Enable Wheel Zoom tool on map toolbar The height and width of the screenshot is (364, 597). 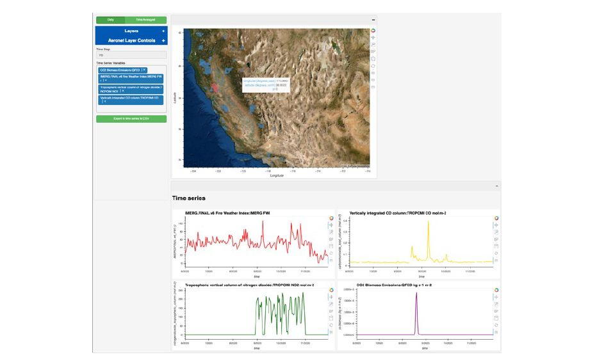[373, 52]
